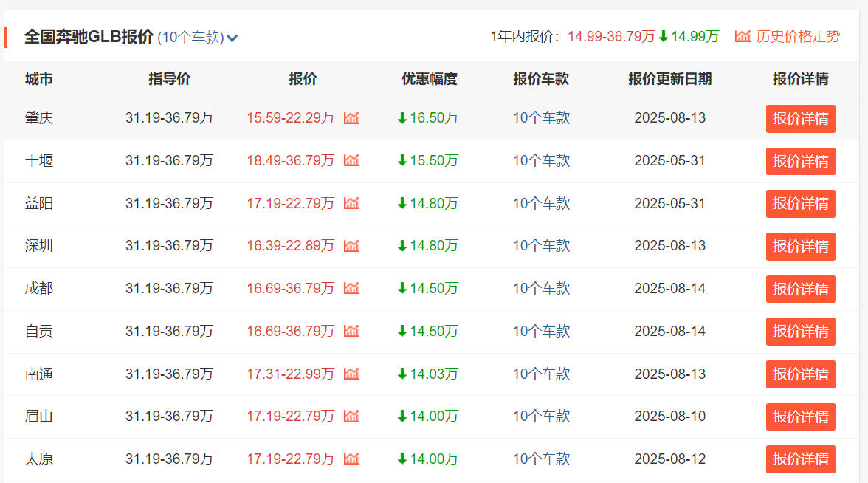The image size is (868, 483).
Task: Open price trend chart icon for 自贡
Action: click(351, 331)
